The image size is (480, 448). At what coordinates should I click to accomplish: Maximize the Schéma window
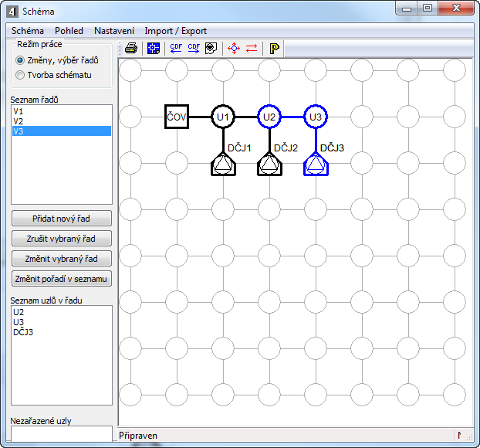click(x=428, y=8)
